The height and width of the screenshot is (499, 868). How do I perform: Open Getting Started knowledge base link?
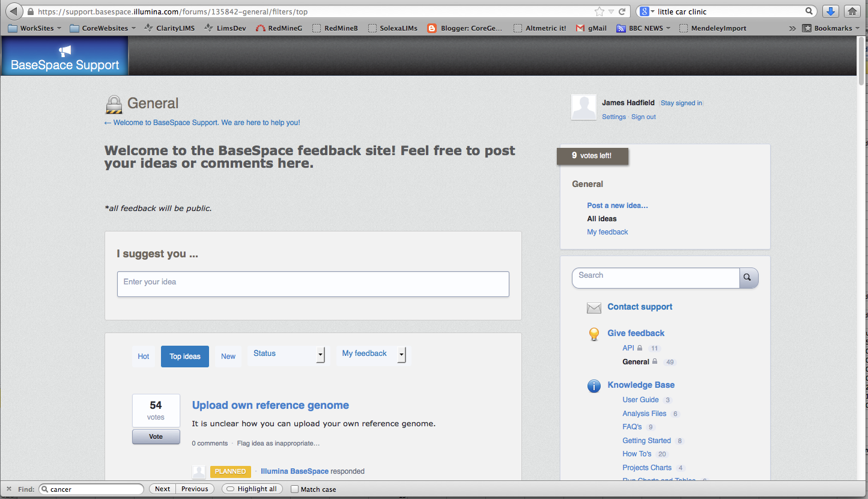(646, 441)
